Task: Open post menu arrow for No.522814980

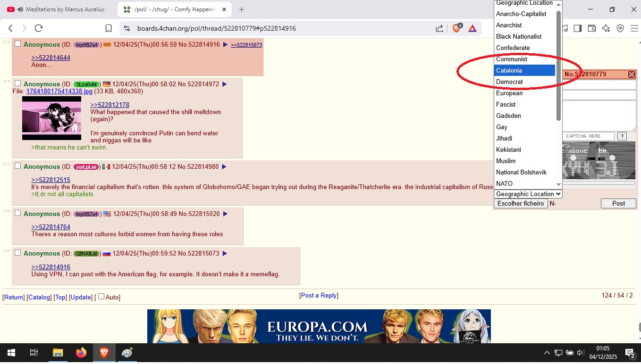Action: point(224,166)
